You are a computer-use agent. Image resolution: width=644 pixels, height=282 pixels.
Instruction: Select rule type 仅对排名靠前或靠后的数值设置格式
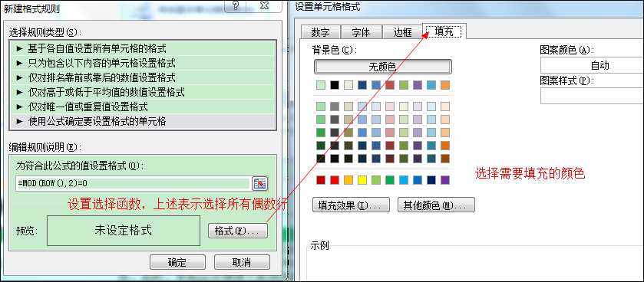tap(143, 77)
